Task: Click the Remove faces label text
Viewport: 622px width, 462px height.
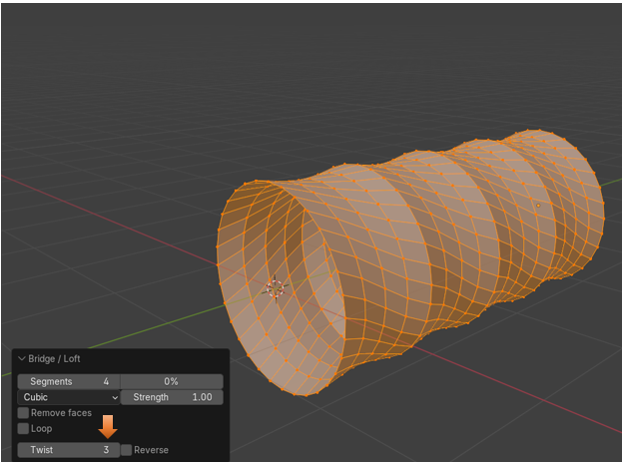Action: (61, 413)
